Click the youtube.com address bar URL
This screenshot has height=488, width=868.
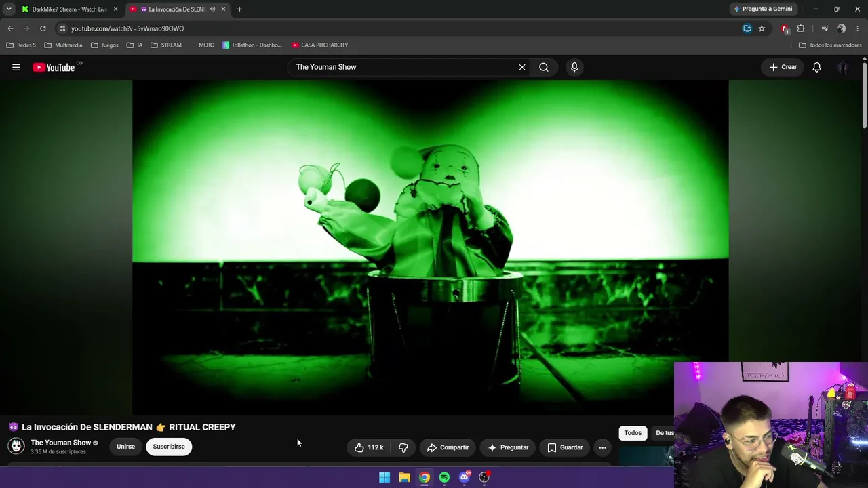pos(127,28)
